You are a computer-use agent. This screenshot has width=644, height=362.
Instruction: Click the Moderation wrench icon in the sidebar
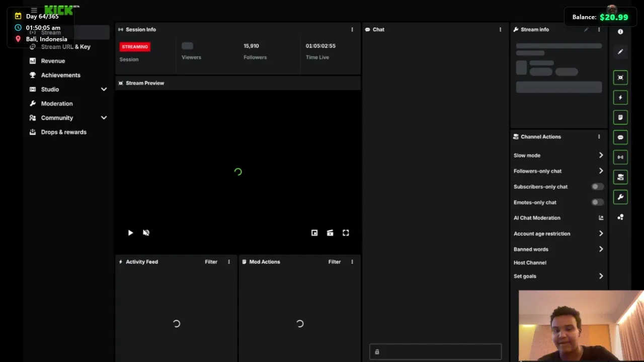pos(33,104)
